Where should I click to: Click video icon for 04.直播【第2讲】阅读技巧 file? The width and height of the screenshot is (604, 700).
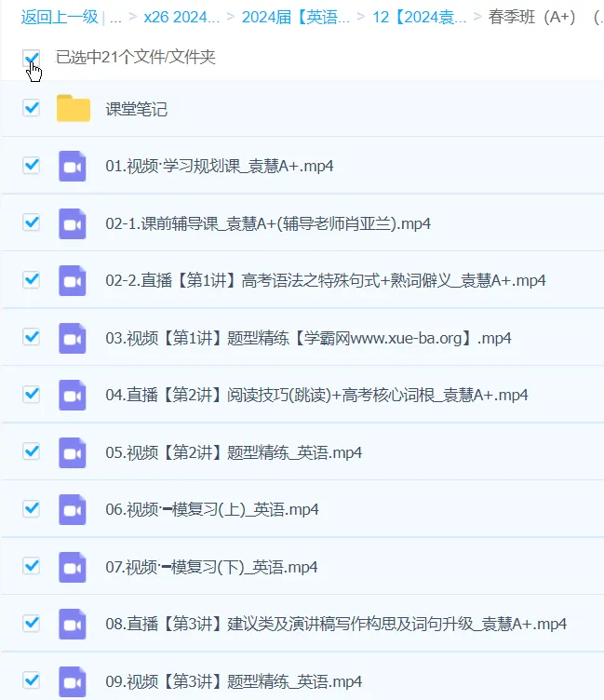[73, 395]
